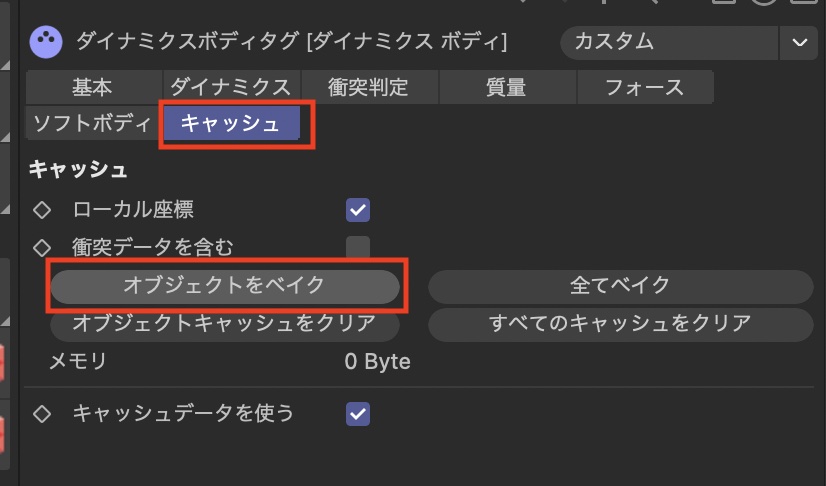This screenshot has width=826, height=486.
Task: Open the カスタム mode dropdown
Action: tap(668, 42)
